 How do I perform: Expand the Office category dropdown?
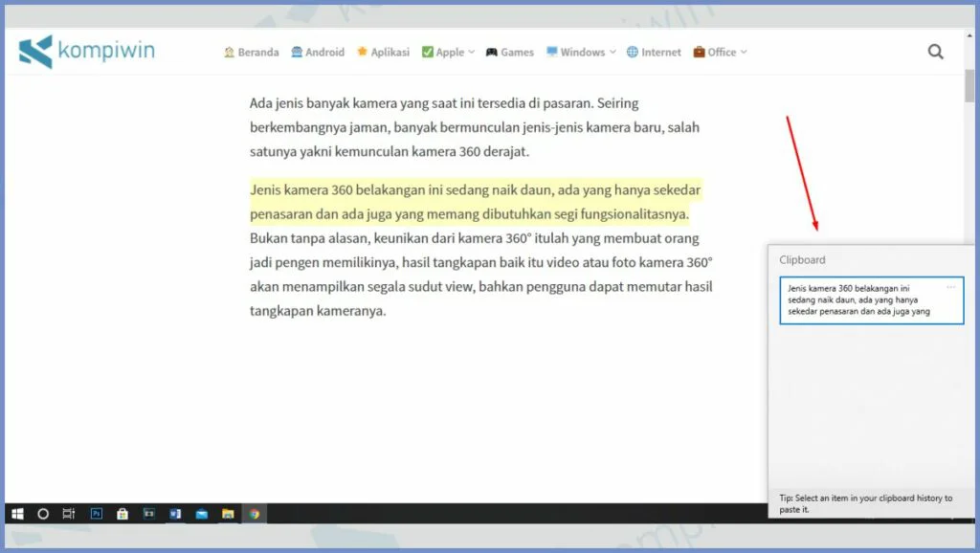coord(720,53)
